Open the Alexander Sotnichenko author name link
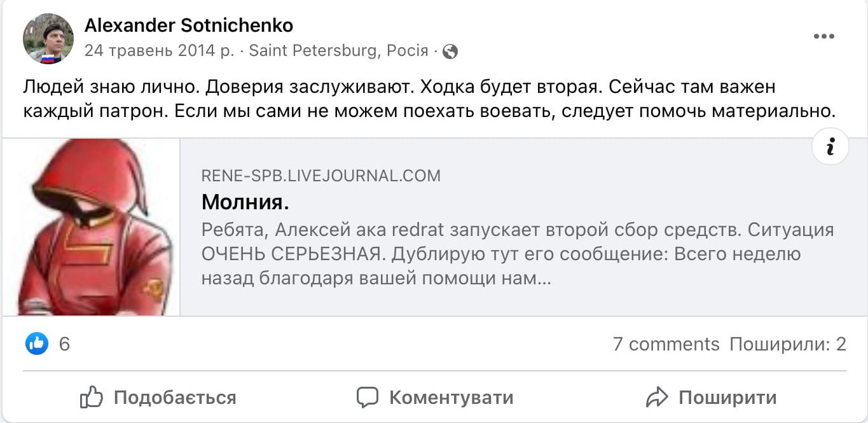 [189, 25]
